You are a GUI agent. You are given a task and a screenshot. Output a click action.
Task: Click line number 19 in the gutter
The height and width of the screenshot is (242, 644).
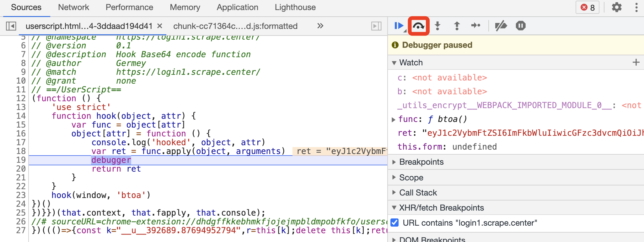[21, 160]
